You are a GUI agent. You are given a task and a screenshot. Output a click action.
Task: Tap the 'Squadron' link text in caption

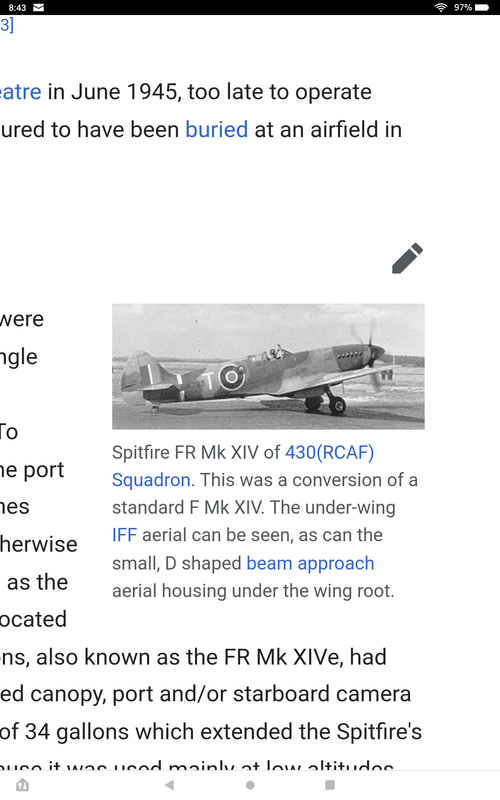[x=151, y=480]
